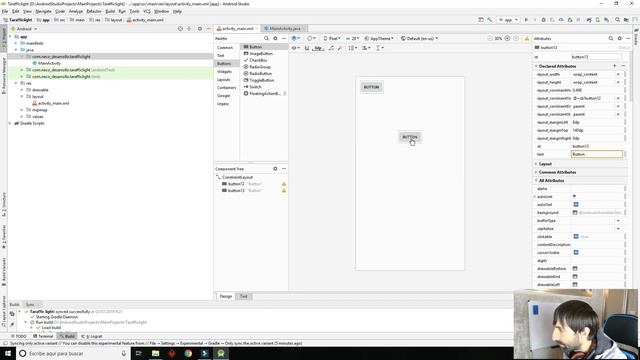
Task: Open the Android project view dropdown
Action: [x=24, y=29]
